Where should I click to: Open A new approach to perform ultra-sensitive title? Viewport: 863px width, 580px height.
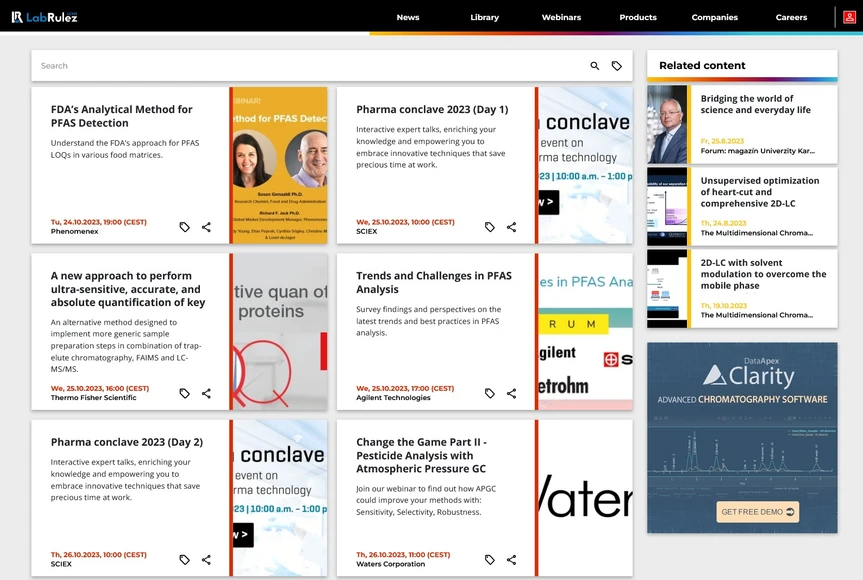[x=128, y=289]
